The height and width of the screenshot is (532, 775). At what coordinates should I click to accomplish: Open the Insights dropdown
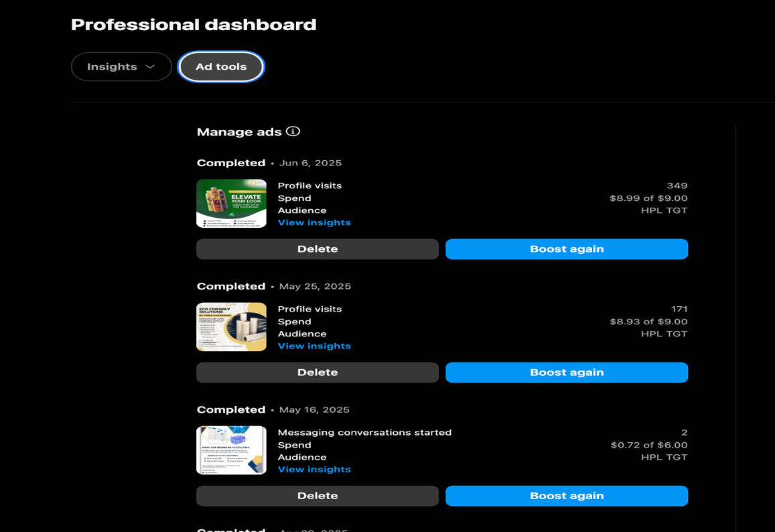pos(121,66)
